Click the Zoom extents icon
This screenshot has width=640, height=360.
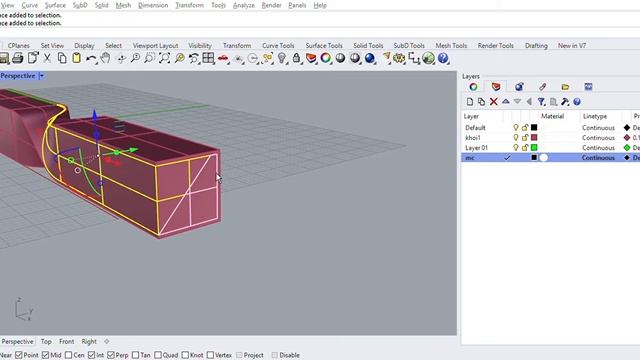click(164, 58)
